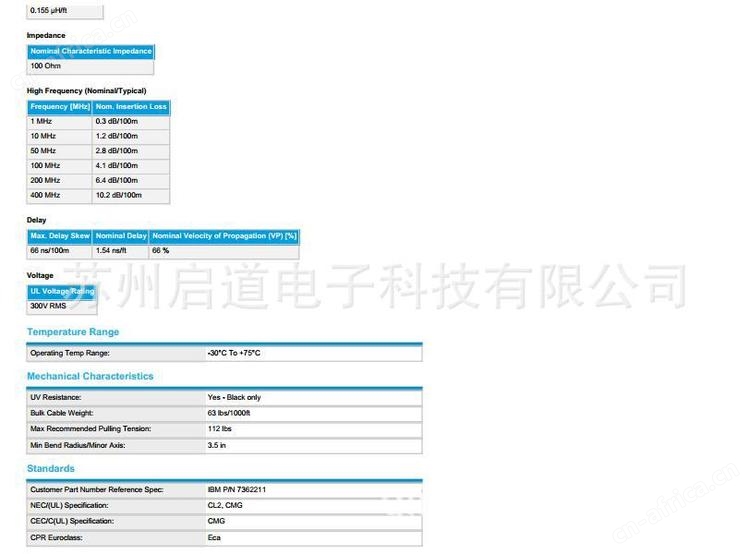Select the 'Yes - Black only' value
This screenshot has height=554, width=750.
coord(234,398)
